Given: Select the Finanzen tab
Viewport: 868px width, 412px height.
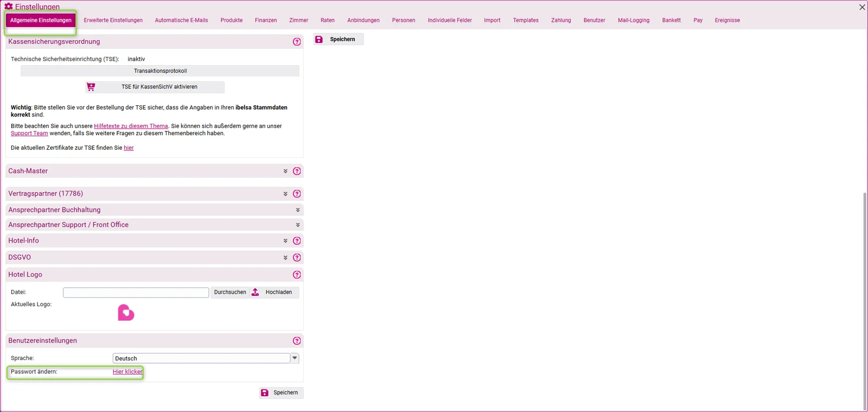Looking at the screenshot, I should [x=266, y=21].
